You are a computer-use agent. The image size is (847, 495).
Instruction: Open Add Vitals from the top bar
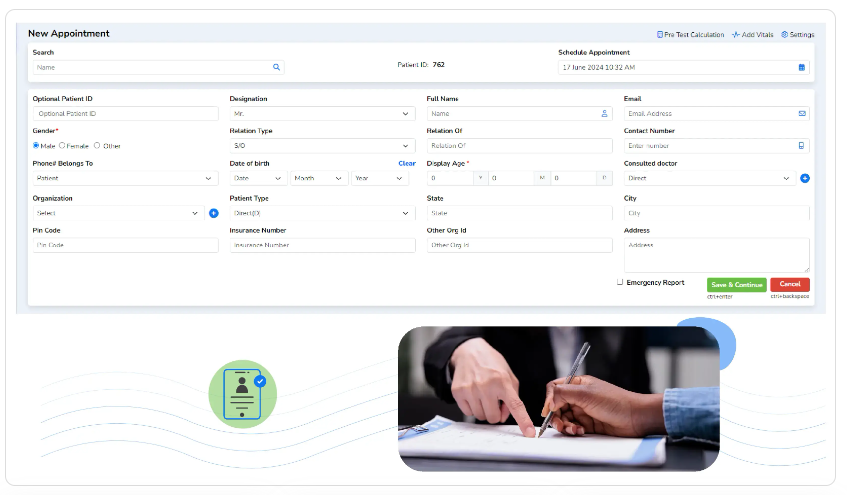click(x=752, y=35)
